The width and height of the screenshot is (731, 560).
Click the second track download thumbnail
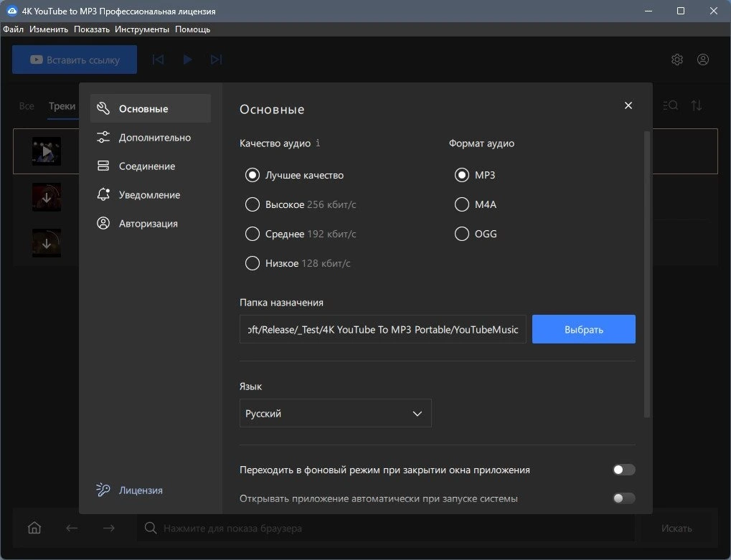click(x=46, y=197)
